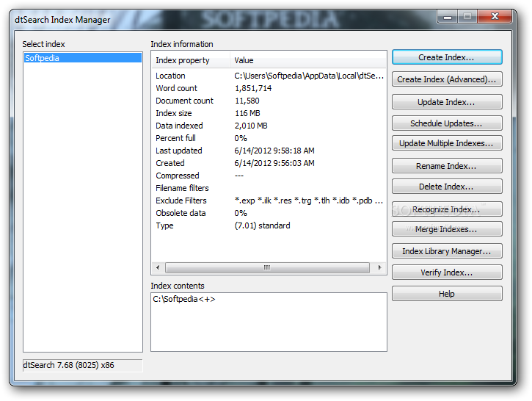
Task: Select the Compressed property row
Action: [269, 176]
